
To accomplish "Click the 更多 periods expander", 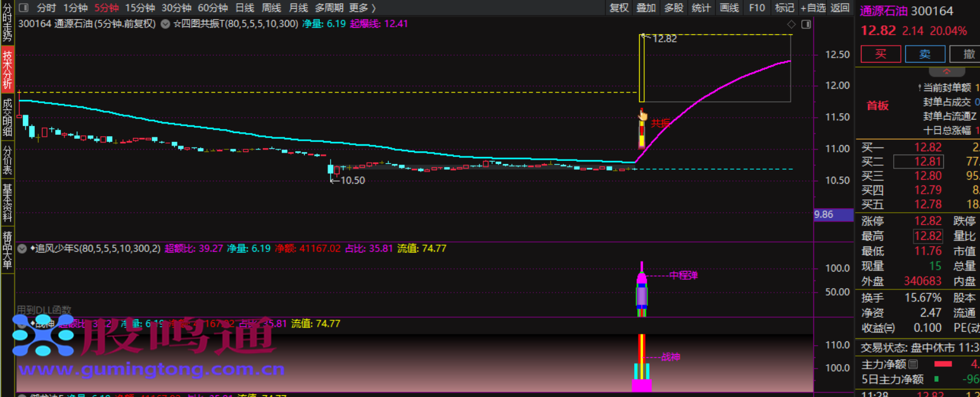I will coord(362,8).
